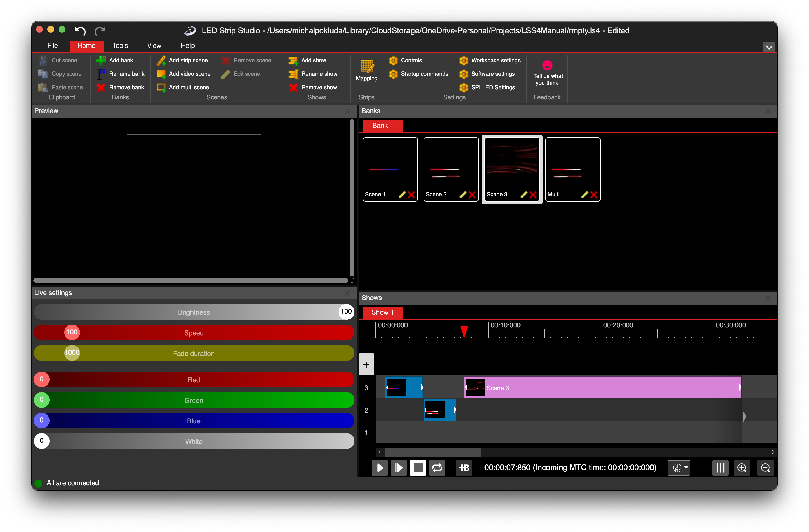Click the Startup commands gear icon

[x=393, y=74]
